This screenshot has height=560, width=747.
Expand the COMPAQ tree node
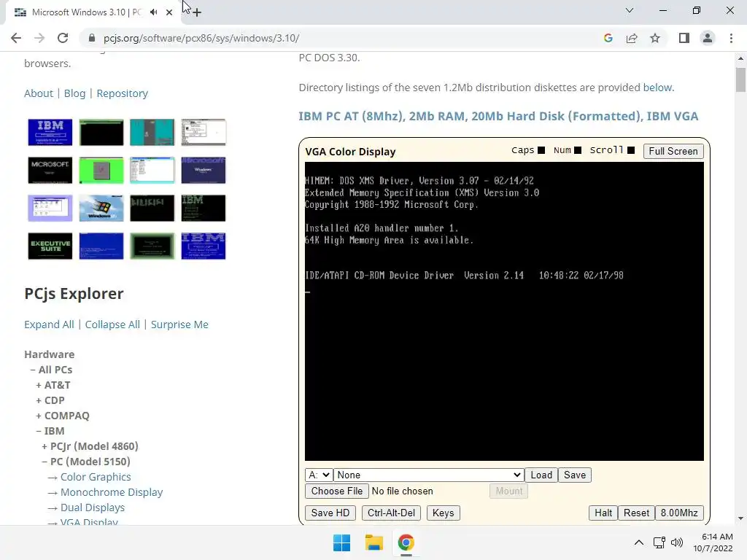63,415
